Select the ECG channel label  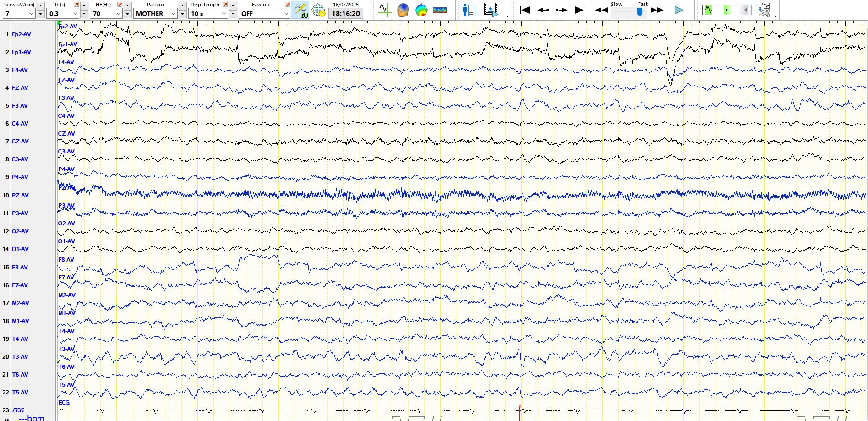tap(18, 410)
